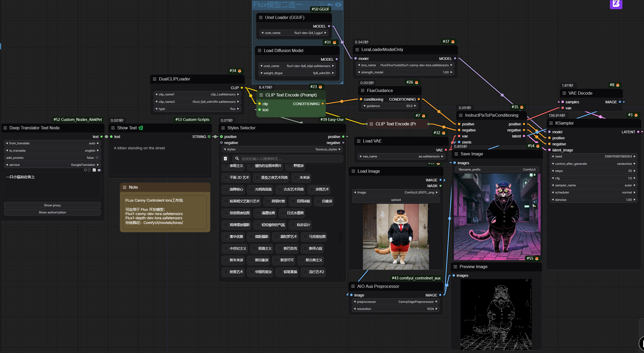Image resolution: width=644 pixels, height=353 pixels.
Task: Click the bypass arrow icon on the group header
Action: pyautogui.click(x=330, y=4)
